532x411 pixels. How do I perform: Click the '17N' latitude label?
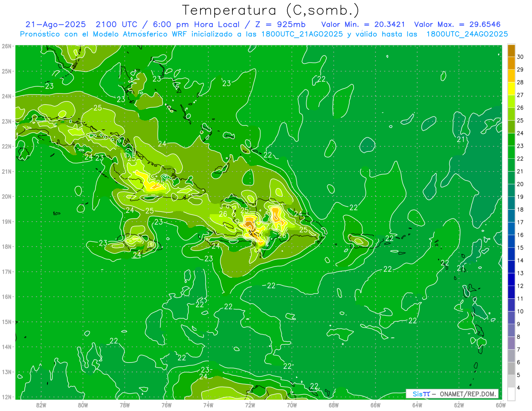[7, 272]
